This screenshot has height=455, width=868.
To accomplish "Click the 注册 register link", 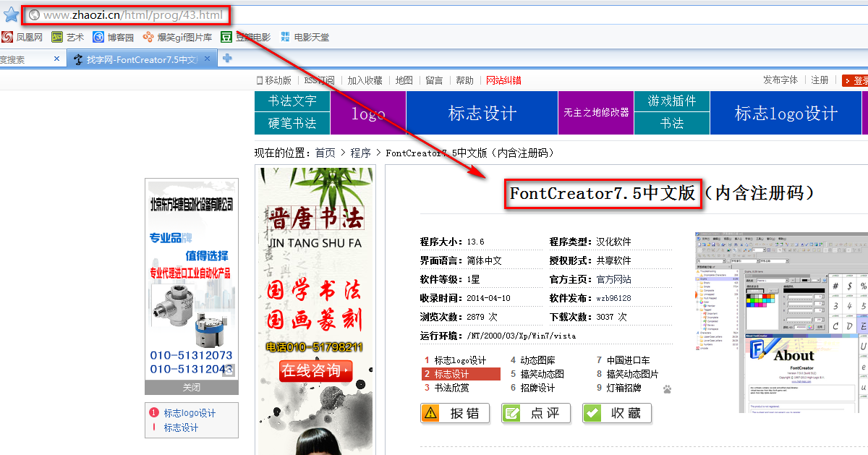I will (x=820, y=80).
